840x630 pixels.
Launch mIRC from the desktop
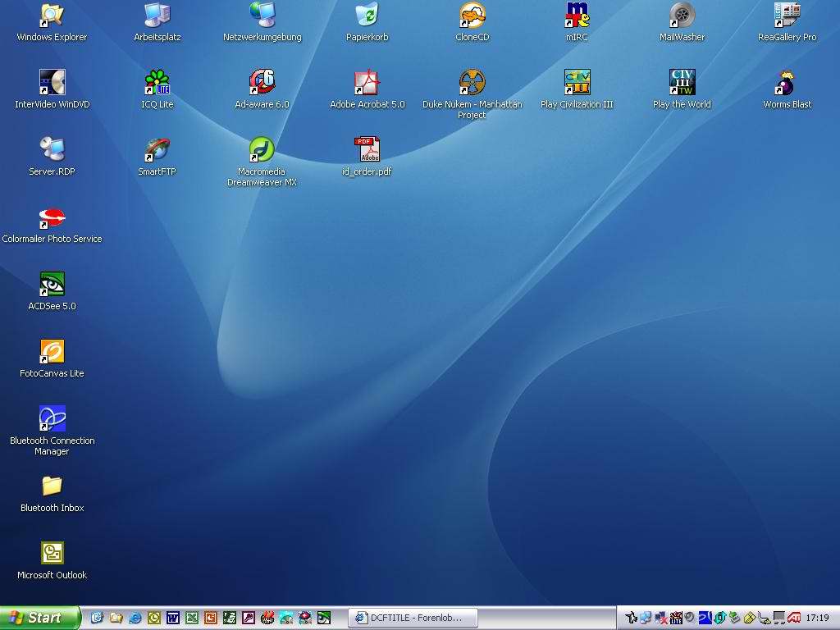[577, 16]
